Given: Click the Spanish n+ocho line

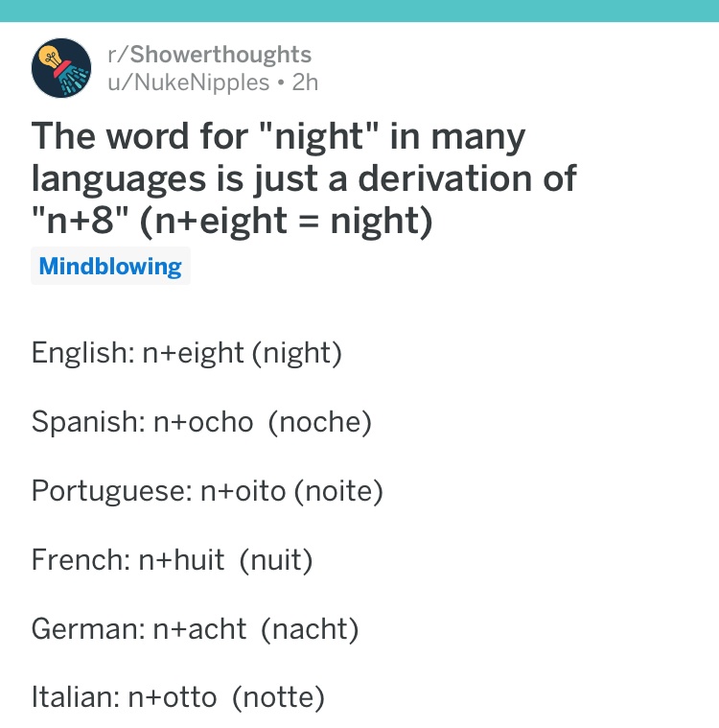Looking at the screenshot, I should pyautogui.click(x=201, y=422).
